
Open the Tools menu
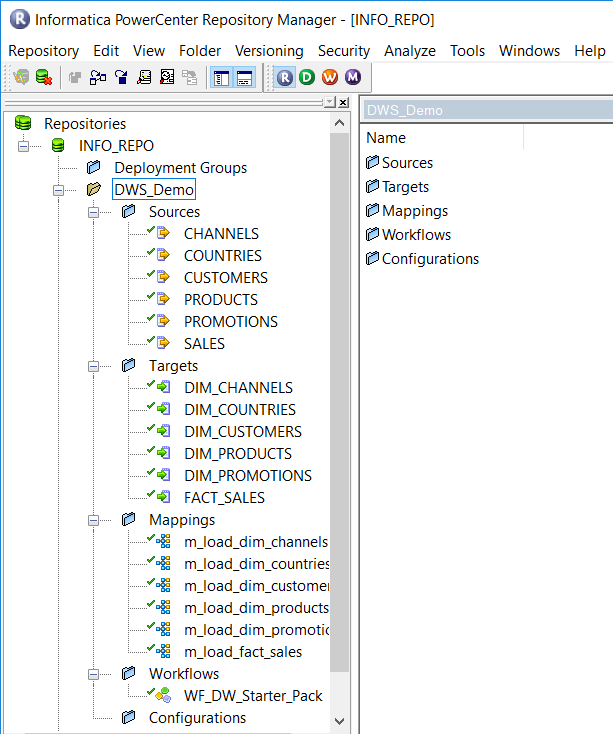point(467,51)
